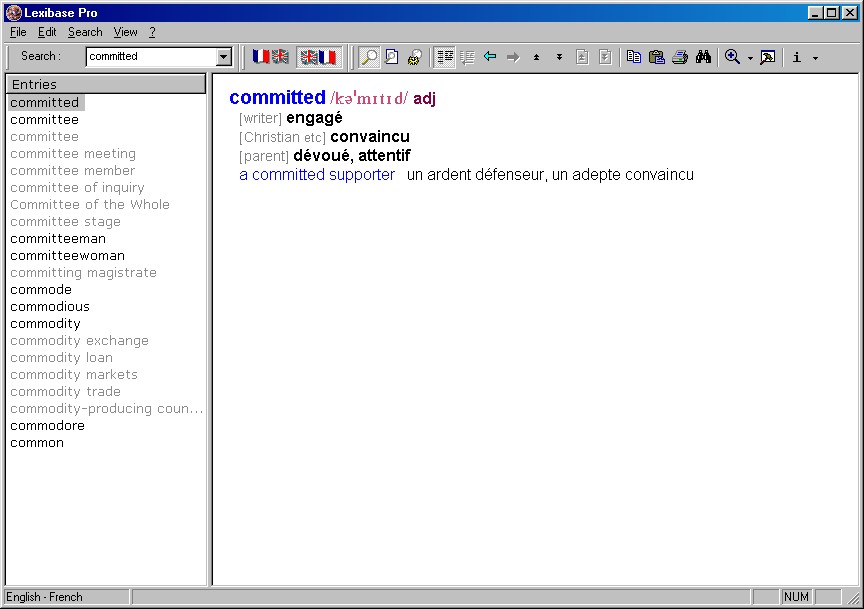
Task: Click the 'English - French' status bar text
Action: [44, 597]
